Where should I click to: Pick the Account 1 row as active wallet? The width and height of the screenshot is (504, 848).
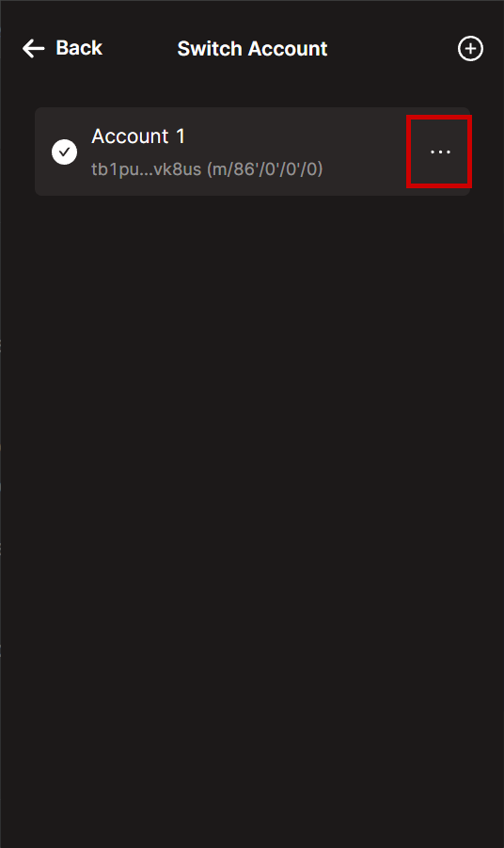pyautogui.click(x=252, y=152)
